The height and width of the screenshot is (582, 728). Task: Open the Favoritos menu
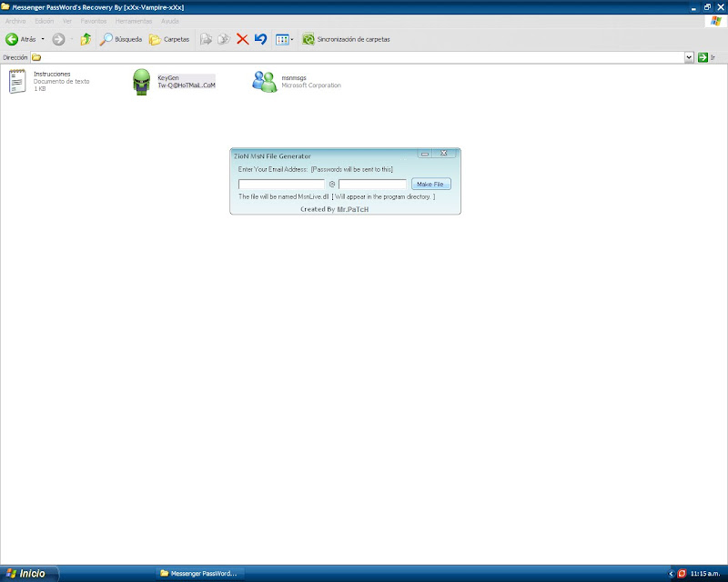tap(94, 21)
